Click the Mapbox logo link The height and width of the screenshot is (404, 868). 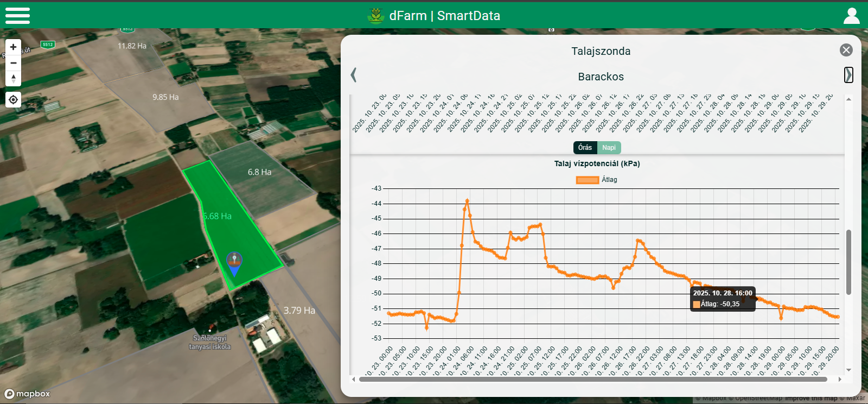[x=27, y=394]
